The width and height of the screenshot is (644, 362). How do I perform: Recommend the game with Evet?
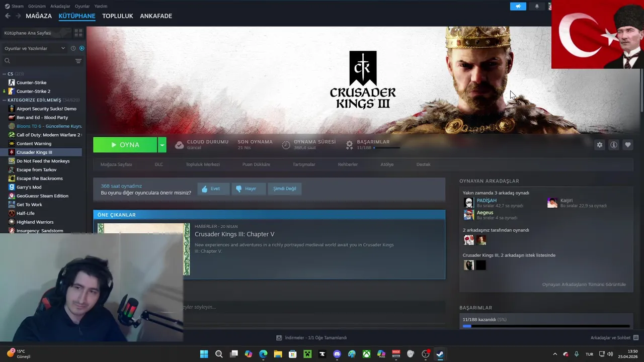(213, 189)
